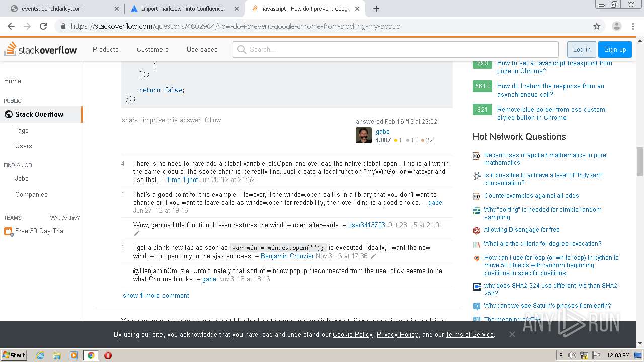Open Users in the sidebar
Image resolution: width=644 pixels, height=362 pixels.
[24, 146]
